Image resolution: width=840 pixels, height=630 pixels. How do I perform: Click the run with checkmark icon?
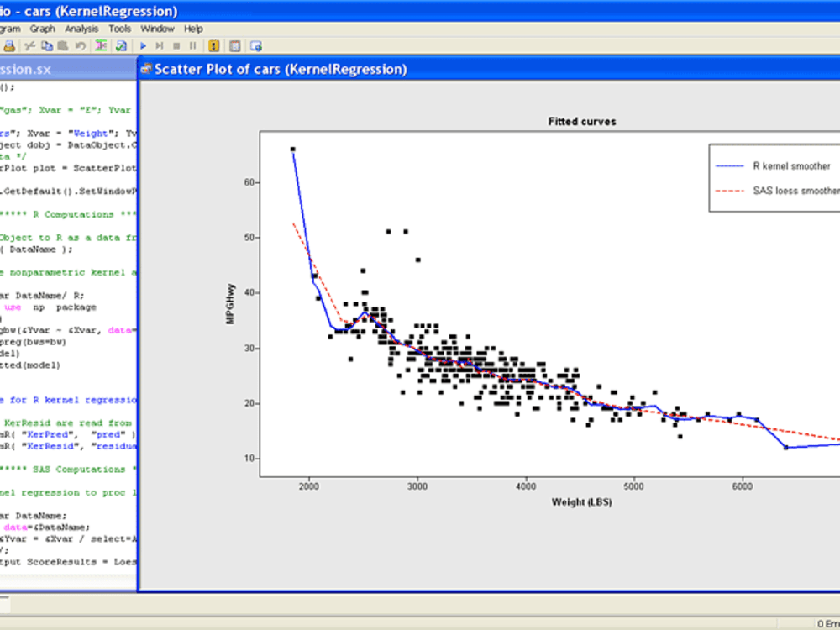point(120,45)
